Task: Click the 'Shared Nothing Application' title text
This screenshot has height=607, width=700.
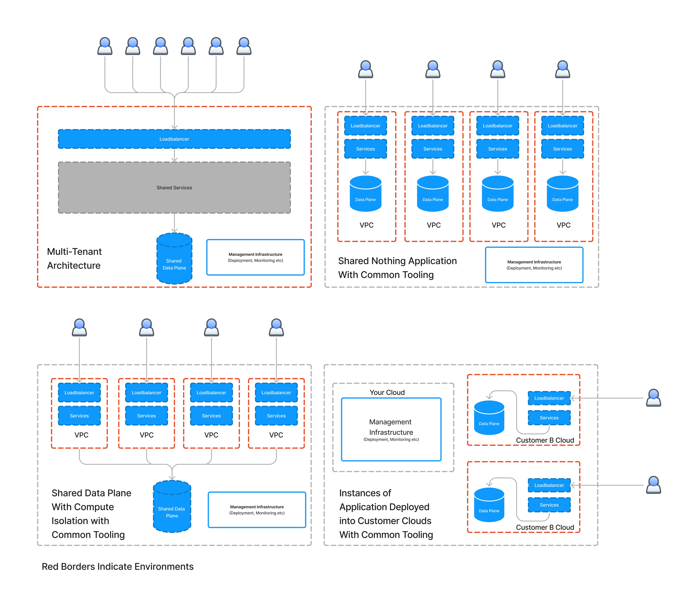Action: coord(397,261)
